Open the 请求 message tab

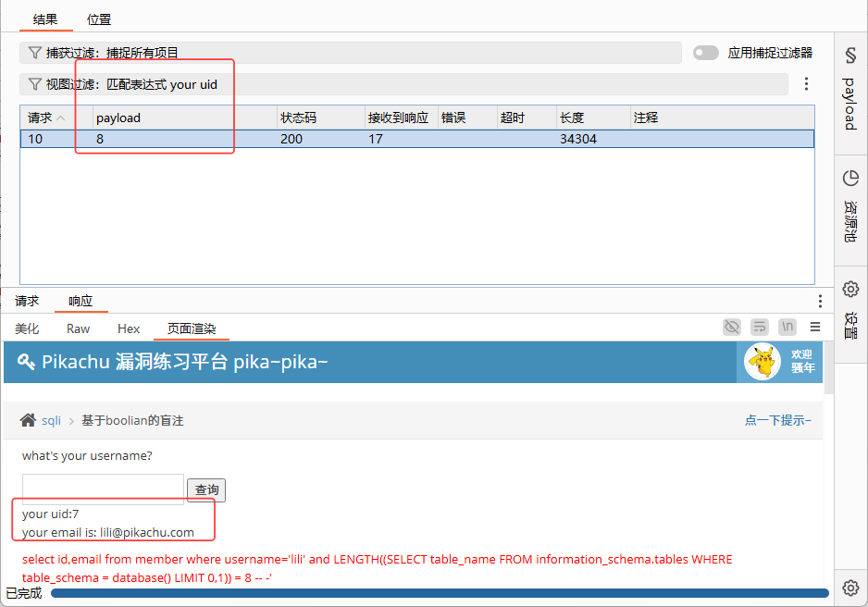coord(27,301)
